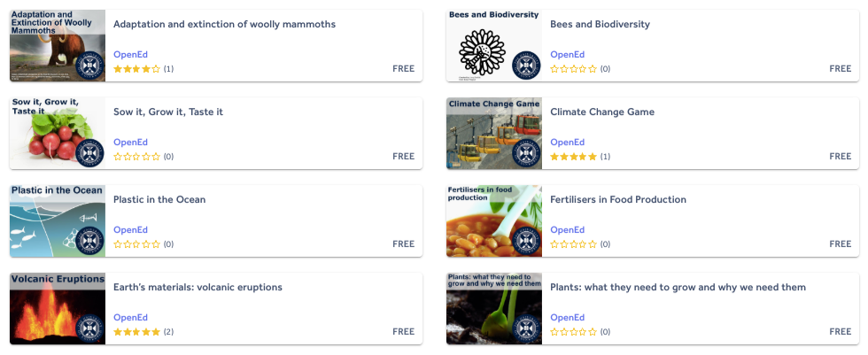
Task: Click the Plastic in the Ocean thumbnail
Action: 58,221
